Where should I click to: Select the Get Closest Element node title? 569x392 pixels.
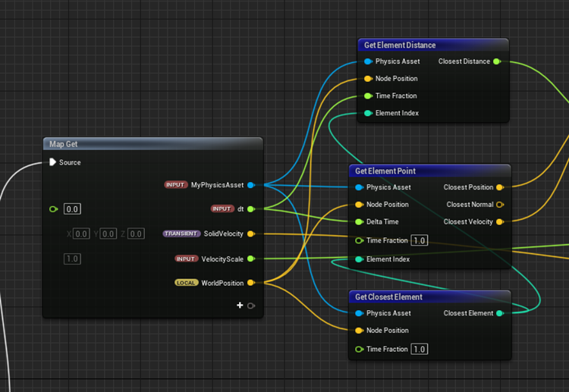tap(388, 296)
